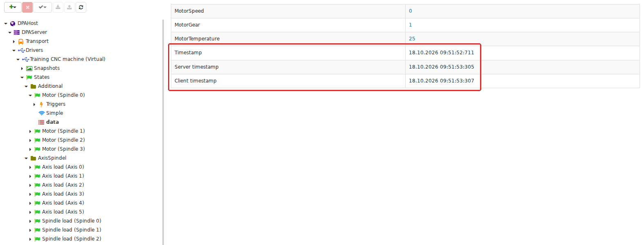Click the Triggers lightning bolt icon
This screenshot has width=644, height=245.
point(41,105)
